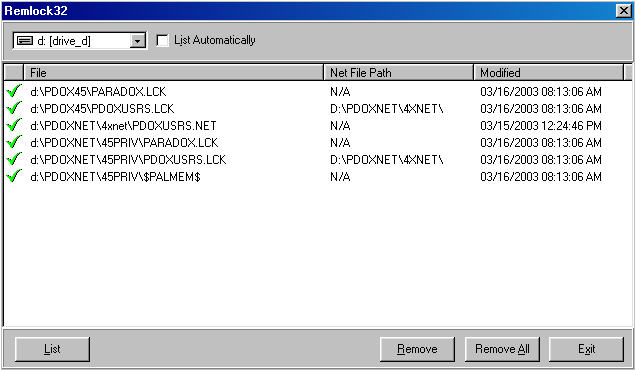This screenshot has width=635, height=370.
Task: Select file d:\PDOXNET\45PRIV\$PALMEM$
Action: [115, 176]
